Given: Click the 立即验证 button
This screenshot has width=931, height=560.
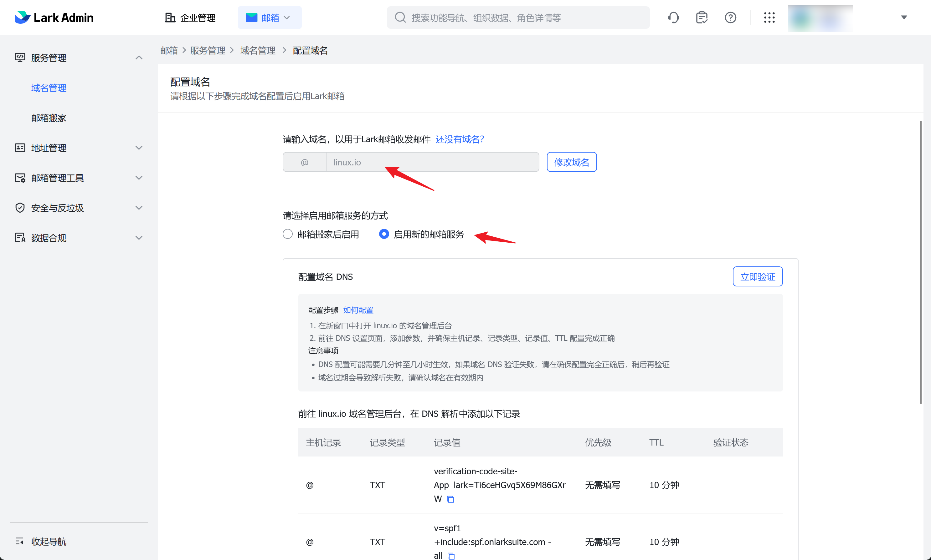Looking at the screenshot, I should 757,277.
